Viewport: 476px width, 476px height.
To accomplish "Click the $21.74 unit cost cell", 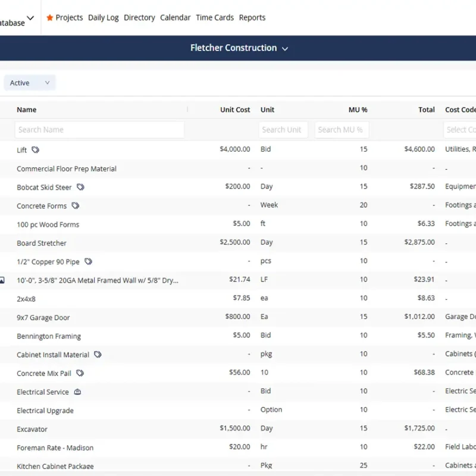I will [240, 279].
